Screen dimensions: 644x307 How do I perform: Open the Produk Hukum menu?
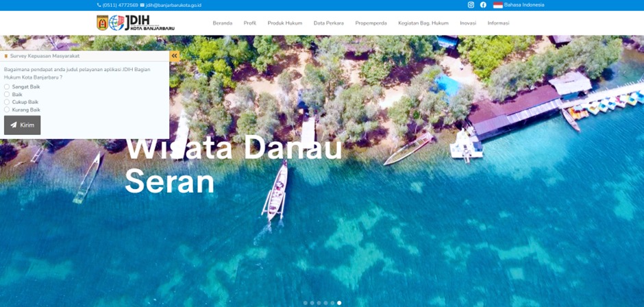pyautogui.click(x=284, y=23)
